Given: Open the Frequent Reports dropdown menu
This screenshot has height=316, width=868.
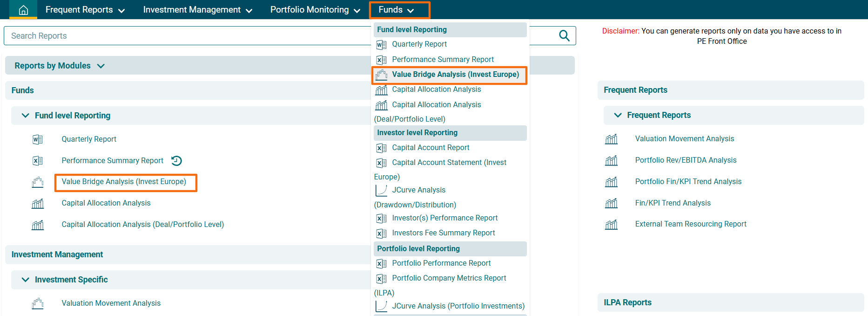Looking at the screenshot, I should (x=85, y=10).
